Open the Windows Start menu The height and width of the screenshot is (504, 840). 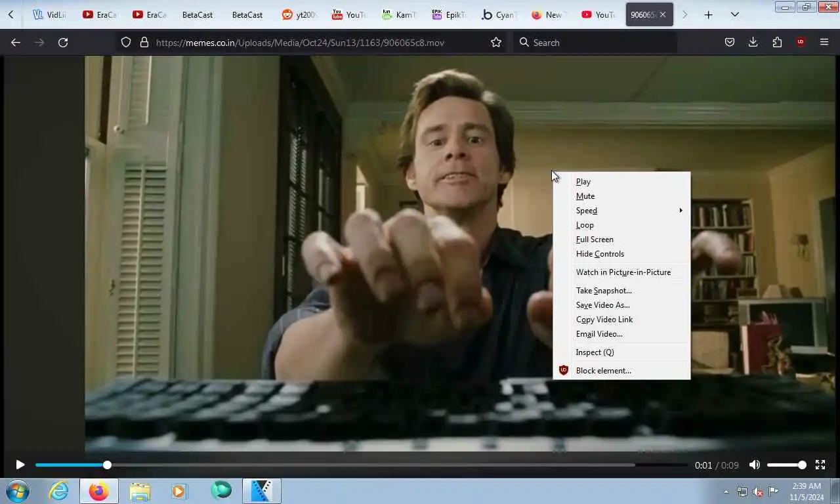click(x=17, y=491)
